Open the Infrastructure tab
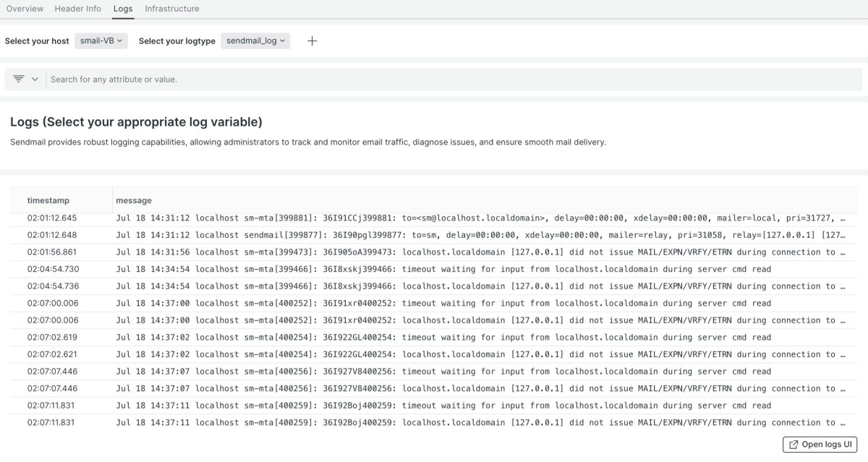The width and height of the screenshot is (868, 462). pos(172,9)
